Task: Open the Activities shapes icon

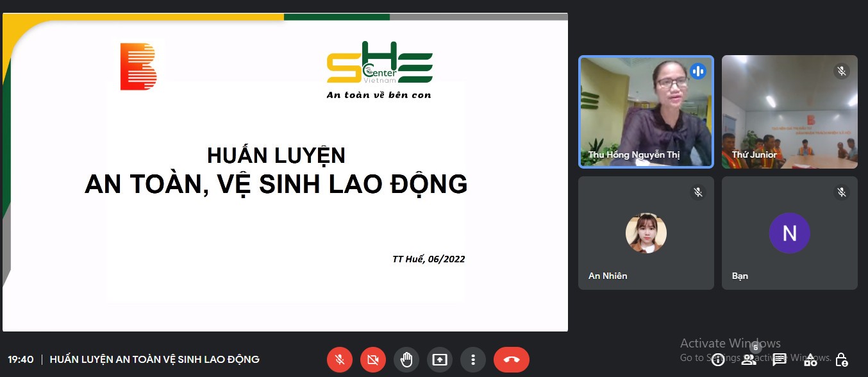Action: pyautogui.click(x=810, y=360)
